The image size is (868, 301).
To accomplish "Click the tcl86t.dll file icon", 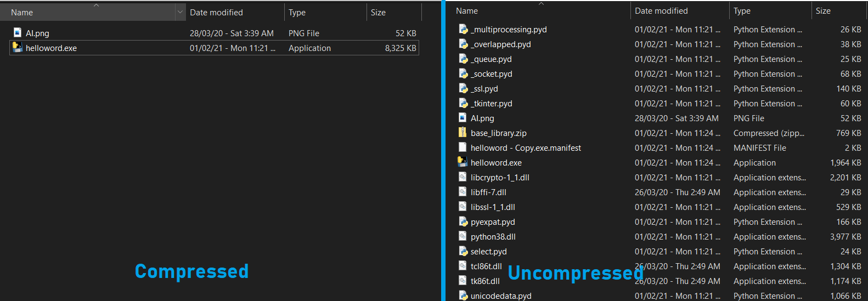I will tap(463, 266).
